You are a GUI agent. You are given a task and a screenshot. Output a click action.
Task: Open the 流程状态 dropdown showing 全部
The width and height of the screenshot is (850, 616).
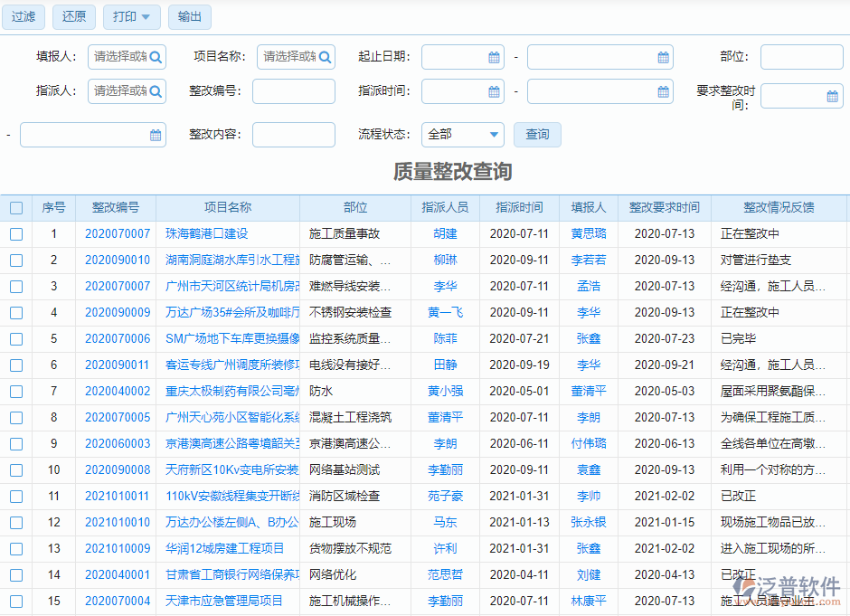[462, 132]
